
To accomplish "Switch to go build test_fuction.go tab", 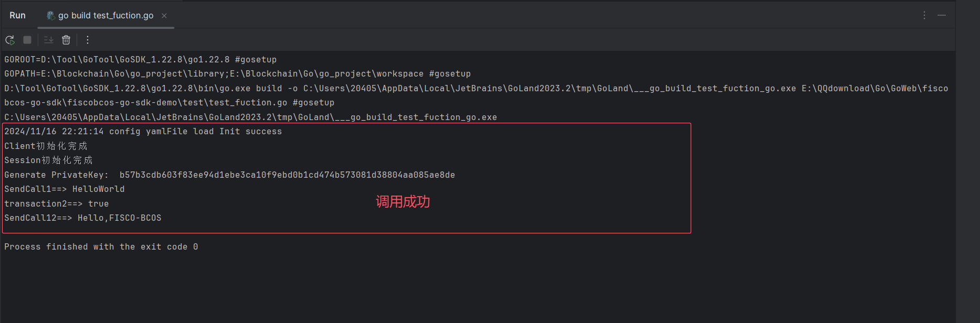I will [105, 15].
